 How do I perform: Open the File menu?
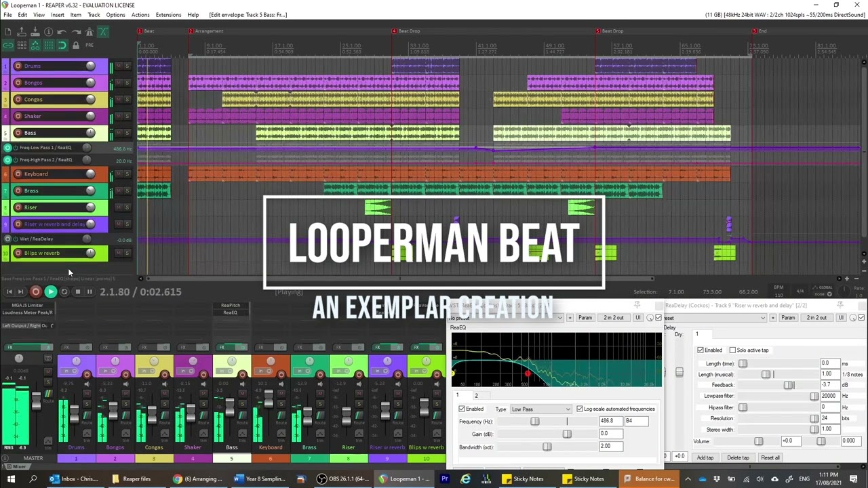(x=7, y=15)
